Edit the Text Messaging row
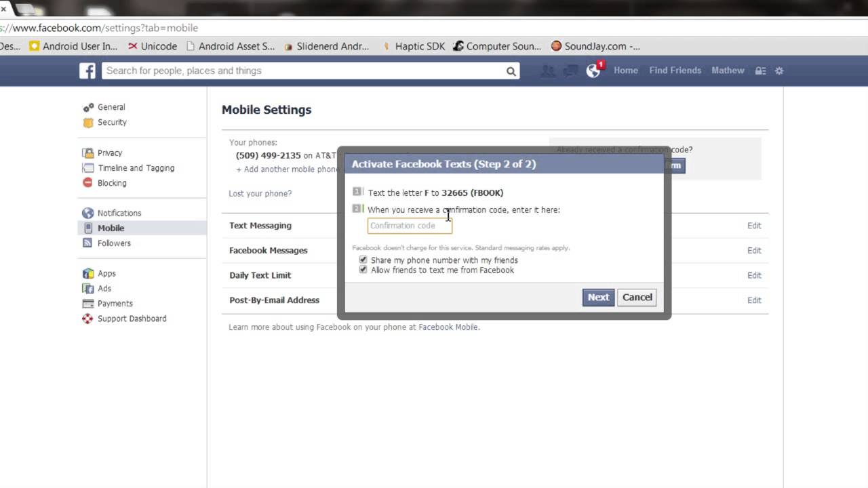 point(754,226)
